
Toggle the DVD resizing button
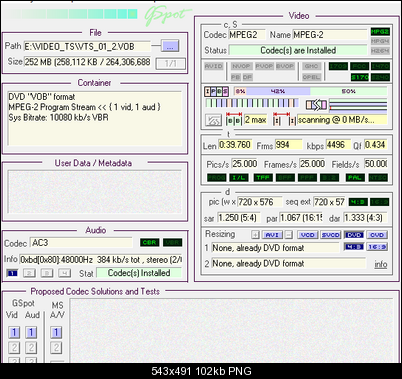[x=354, y=235]
